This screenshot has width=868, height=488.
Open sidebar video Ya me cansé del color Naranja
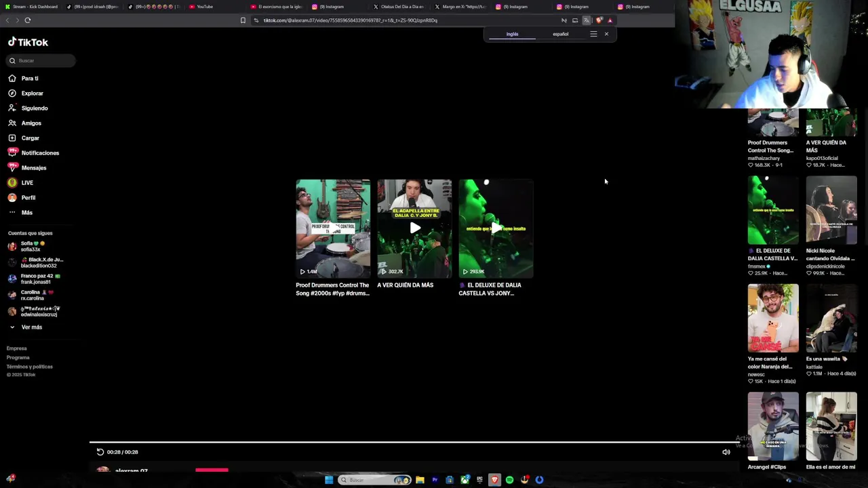click(x=773, y=318)
